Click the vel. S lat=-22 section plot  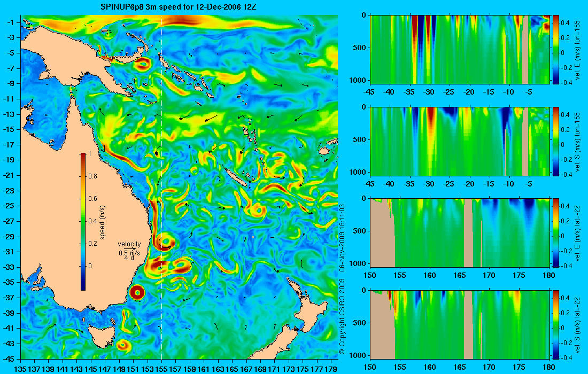tap(460, 324)
